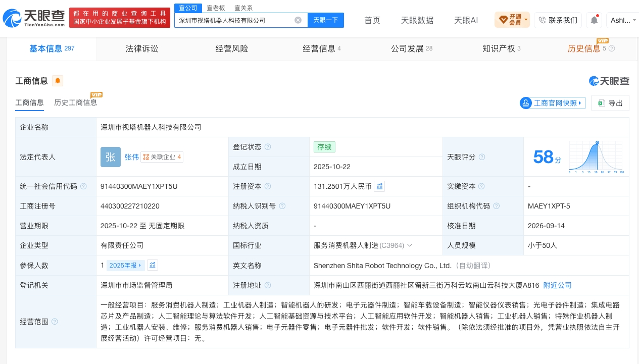Switch to the 查关系 search tab
Viewport: 639px width, 364px height.
tap(243, 8)
